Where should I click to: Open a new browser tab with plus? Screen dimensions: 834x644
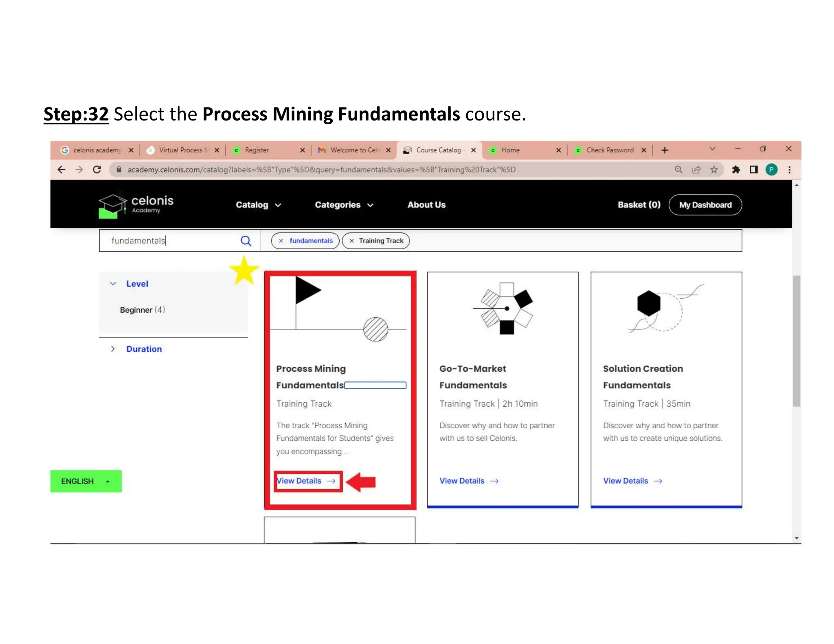tap(665, 150)
